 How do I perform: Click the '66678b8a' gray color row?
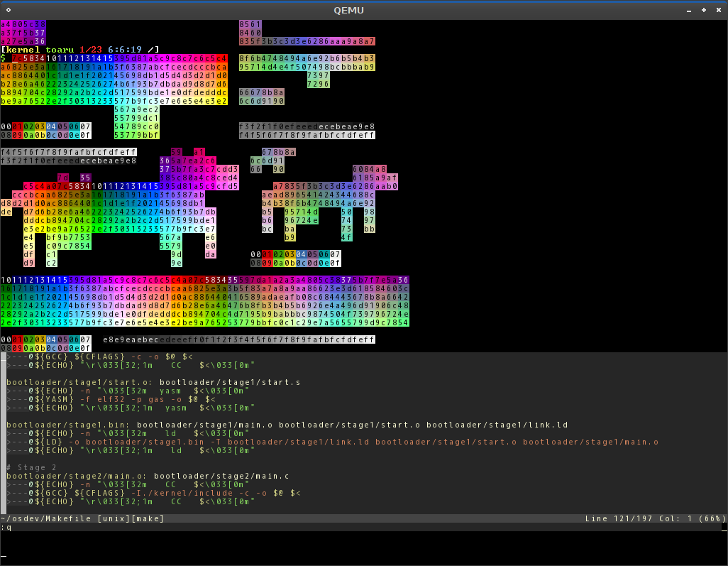(261, 92)
